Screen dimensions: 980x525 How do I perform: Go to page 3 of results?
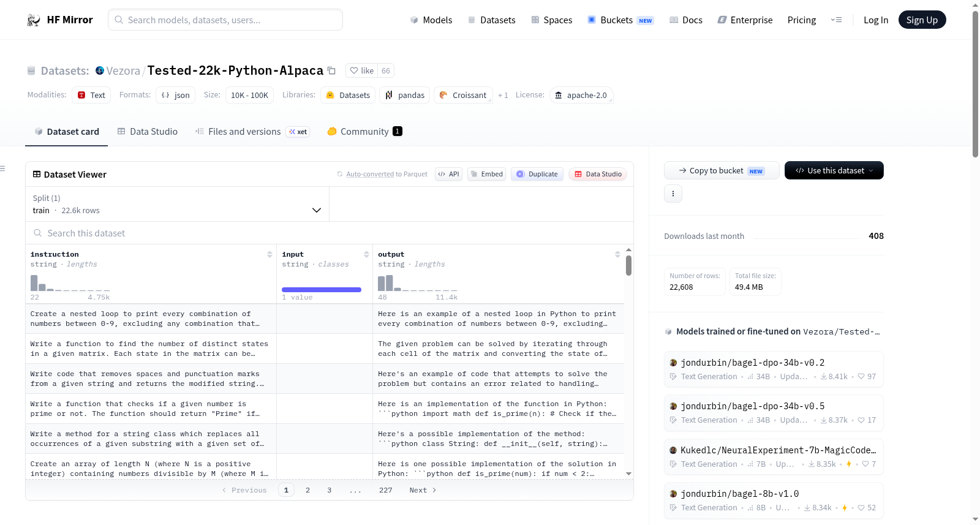pos(330,490)
